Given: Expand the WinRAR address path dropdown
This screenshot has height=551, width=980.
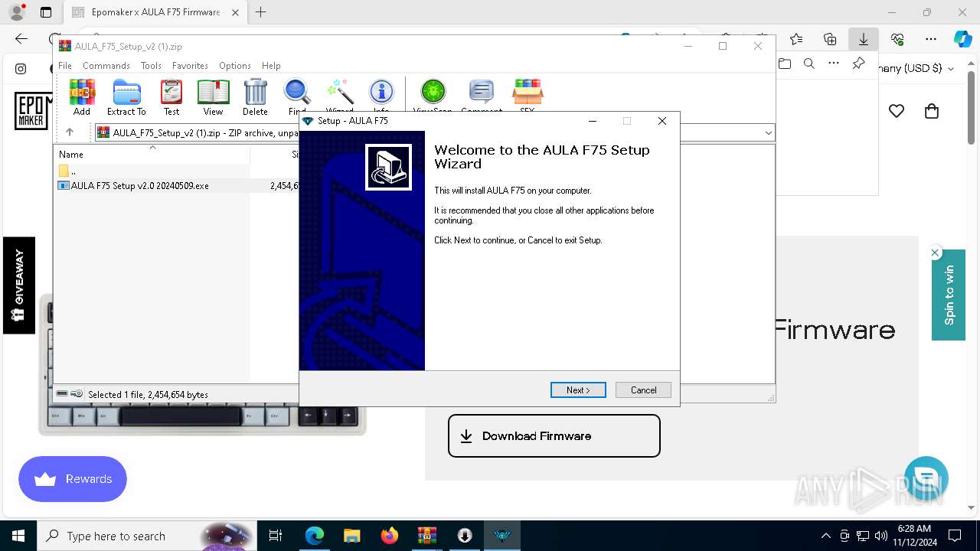Looking at the screenshot, I should [x=768, y=133].
